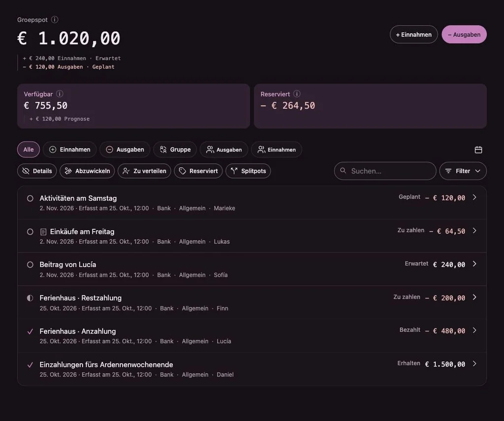
Task: Click the € 1.500,00 Erhalten amount
Action: pyautogui.click(x=445, y=364)
